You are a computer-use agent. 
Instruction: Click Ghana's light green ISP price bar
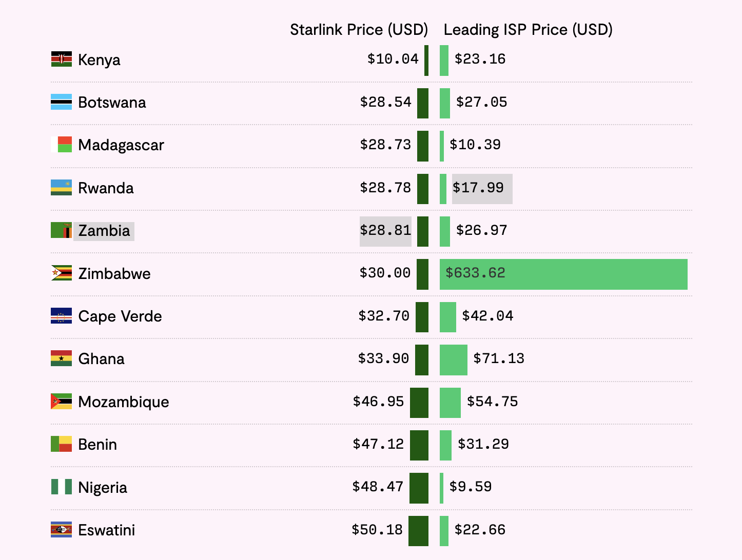453,360
